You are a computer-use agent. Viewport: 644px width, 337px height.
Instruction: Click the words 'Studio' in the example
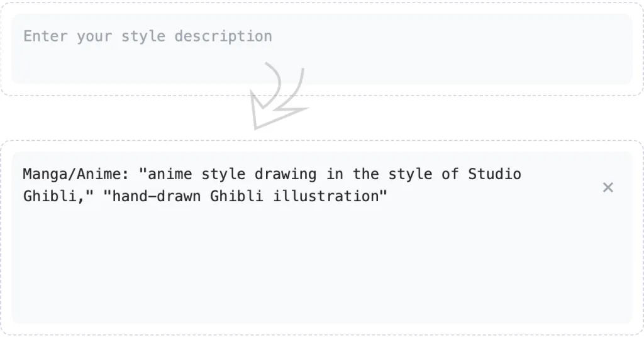pyautogui.click(x=494, y=174)
